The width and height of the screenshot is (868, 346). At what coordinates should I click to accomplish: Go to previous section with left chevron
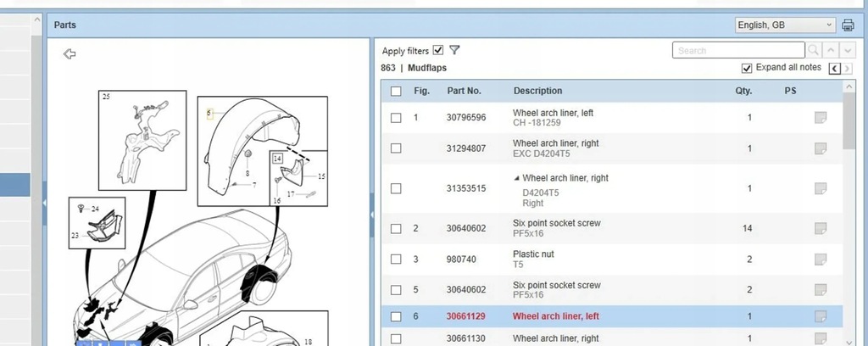834,68
